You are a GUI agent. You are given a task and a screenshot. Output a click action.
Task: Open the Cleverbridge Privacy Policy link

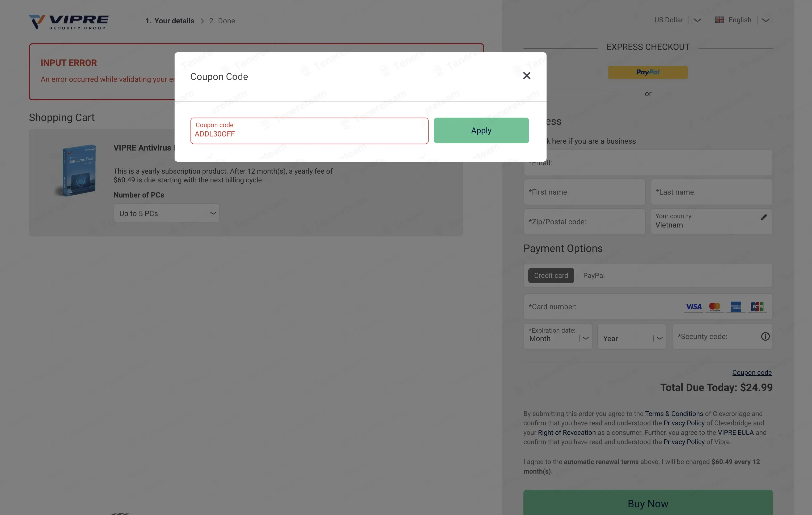(x=684, y=423)
